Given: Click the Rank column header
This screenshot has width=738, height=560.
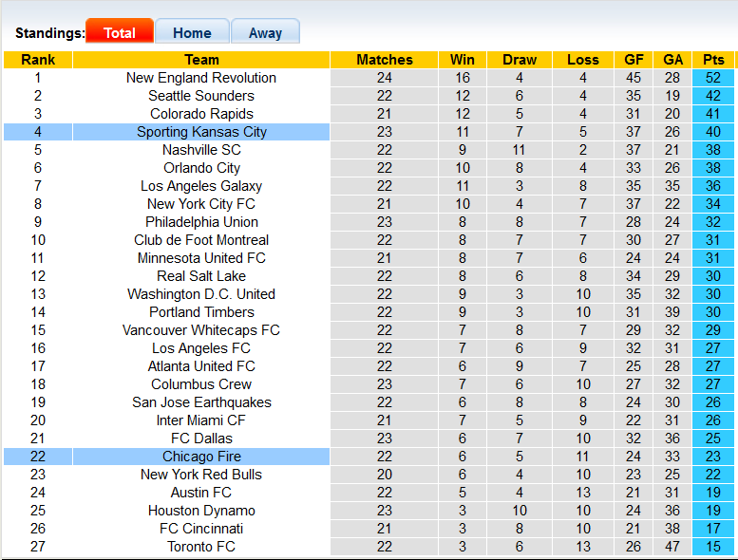Looking at the screenshot, I should tap(38, 60).
